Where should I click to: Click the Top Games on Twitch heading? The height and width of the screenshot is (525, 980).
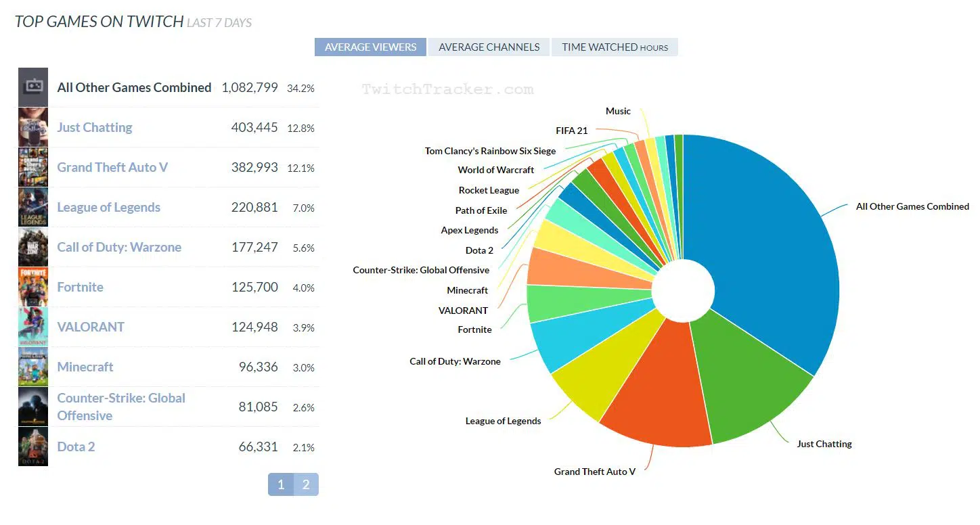99,22
